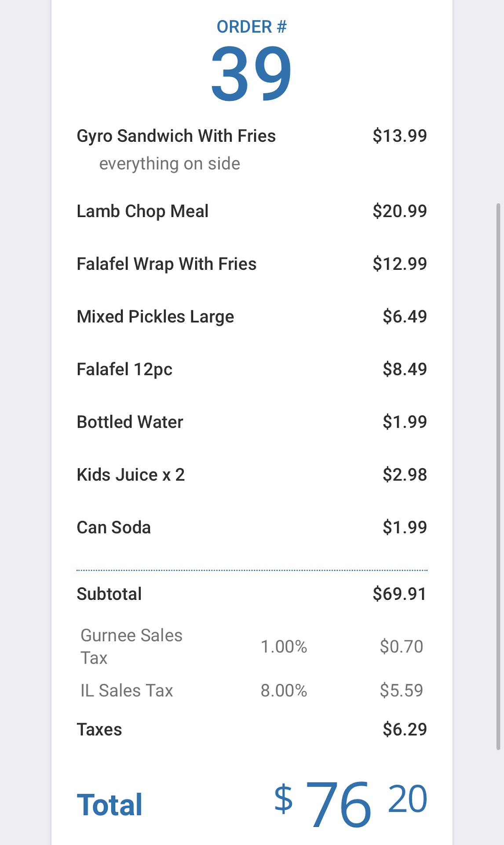
Task: Select the Mixed Pickles Large item
Action: 155,317
